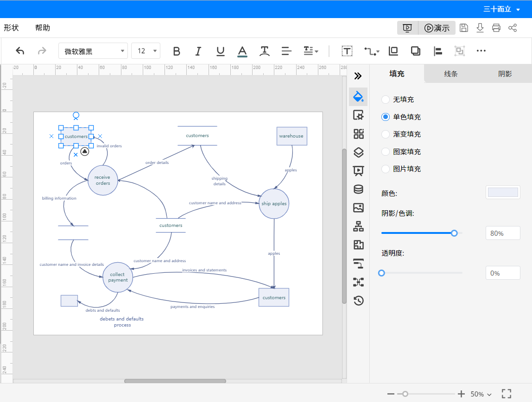The width and height of the screenshot is (532, 402).
Task: Switch to the 线条 tab
Action: (450, 74)
